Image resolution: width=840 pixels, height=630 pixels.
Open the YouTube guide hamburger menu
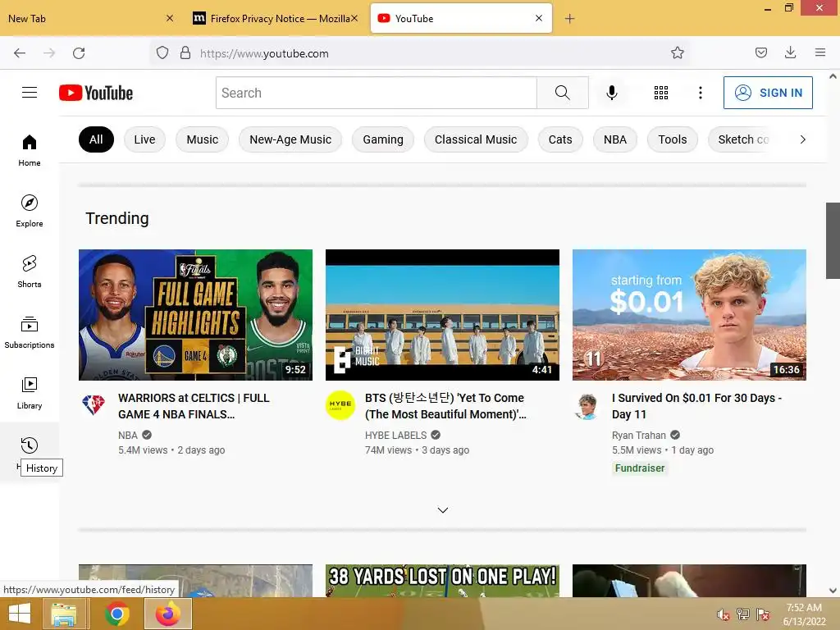point(30,93)
